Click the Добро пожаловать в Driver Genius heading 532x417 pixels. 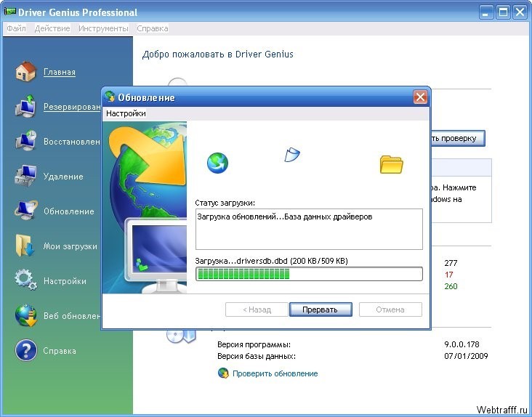pos(218,54)
